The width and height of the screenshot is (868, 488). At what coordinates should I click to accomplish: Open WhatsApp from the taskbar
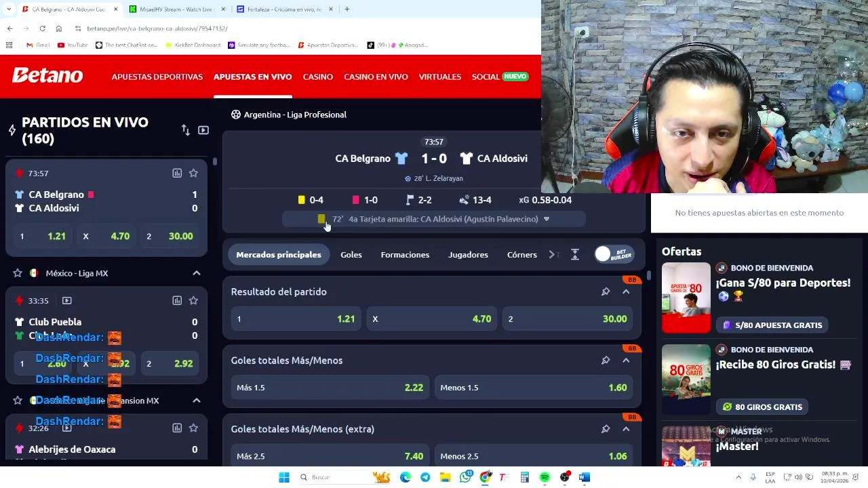(x=465, y=477)
